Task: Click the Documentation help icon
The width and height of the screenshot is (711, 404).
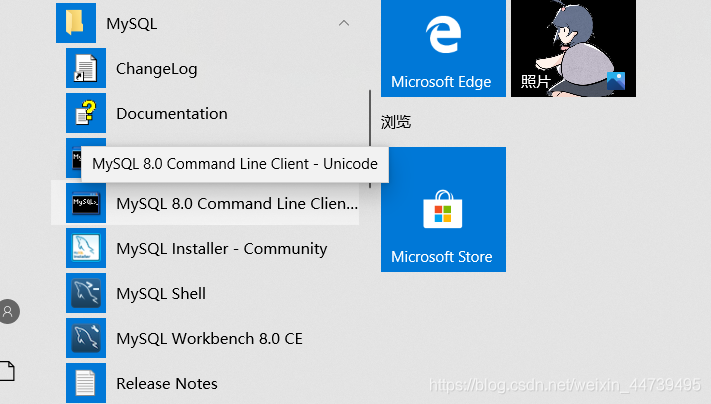Action: [x=85, y=114]
